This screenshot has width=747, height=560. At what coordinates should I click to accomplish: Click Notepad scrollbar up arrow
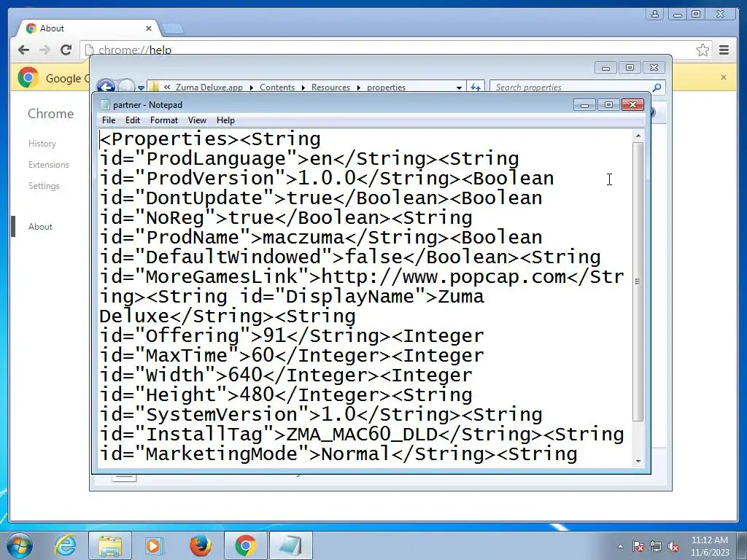pos(638,136)
